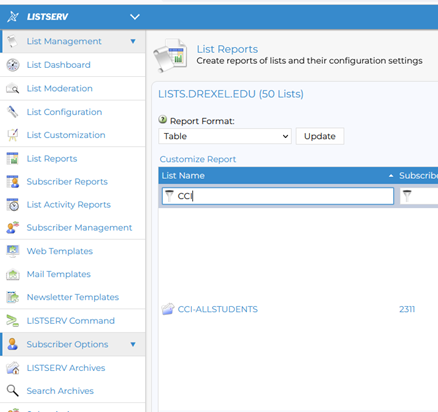The width and height of the screenshot is (438, 412).
Task: Click the List Name filter input field
Action: coord(278,196)
